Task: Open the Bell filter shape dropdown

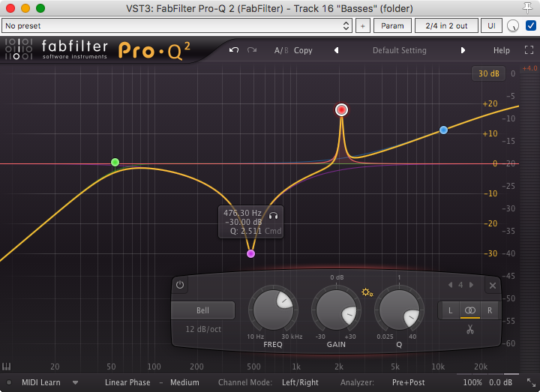Action: coord(202,310)
